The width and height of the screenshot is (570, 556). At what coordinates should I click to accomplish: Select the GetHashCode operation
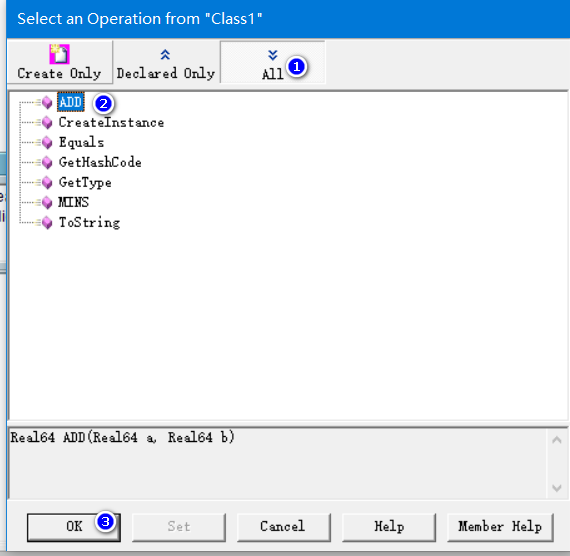[100, 162]
